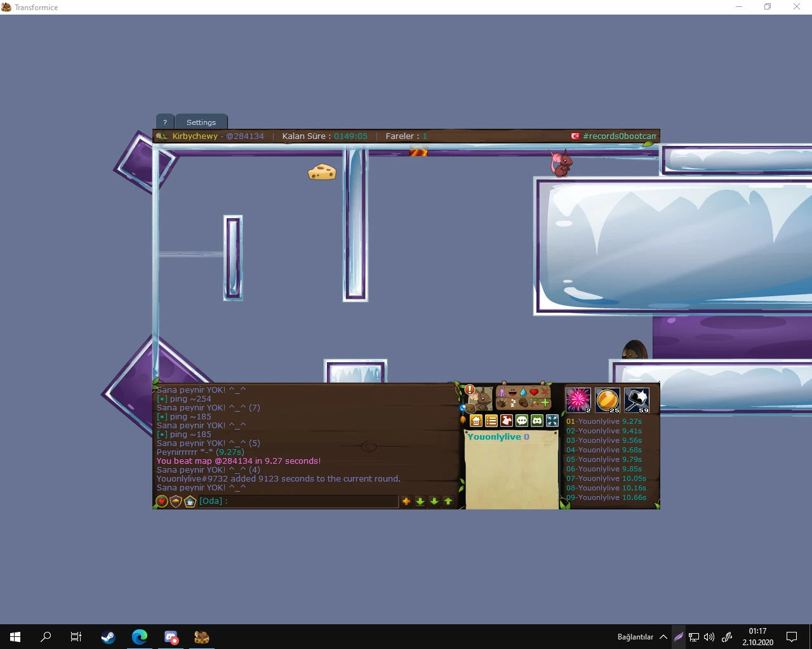Viewport: 812px width, 649px height.
Task: Click the green arrow-to-bottom chat button
Action: click(x=420, y=501)
